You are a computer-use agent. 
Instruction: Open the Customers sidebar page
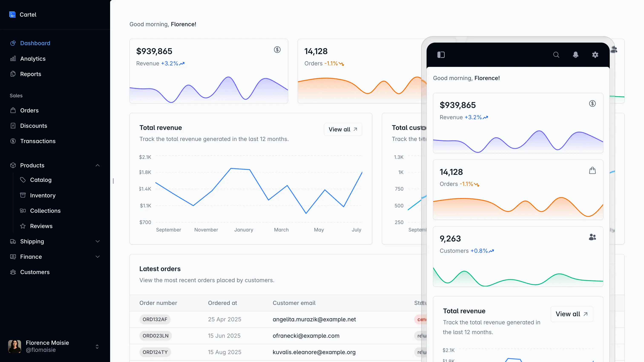[x=35, y=272]
